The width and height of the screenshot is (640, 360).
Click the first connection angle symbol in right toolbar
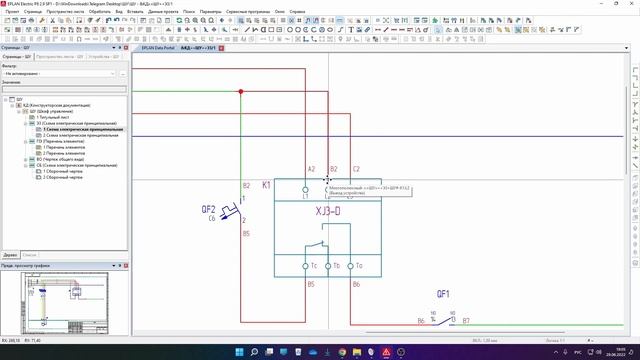pyautogui.click(x=635, y=70)
